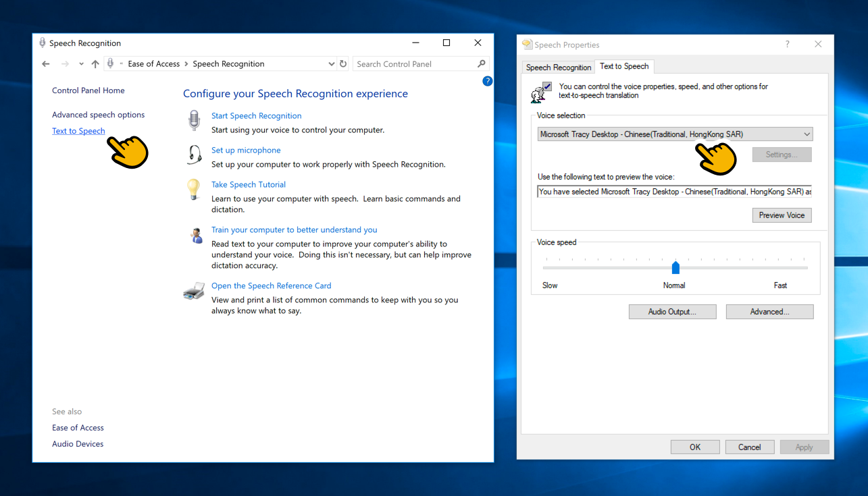Click Train your computer to better understand you
Viewport: 868px width, 496px height.
click(294, 230)
